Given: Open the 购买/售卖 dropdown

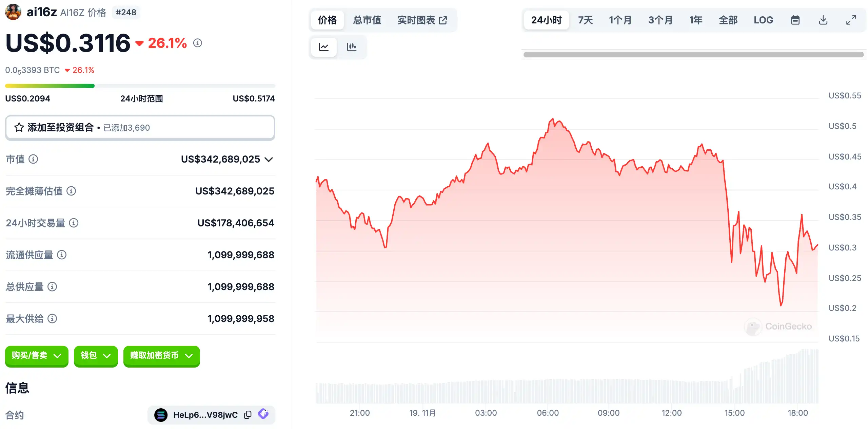Looking at the screenshot, I should pyautogui.click(x=37, y=356).
